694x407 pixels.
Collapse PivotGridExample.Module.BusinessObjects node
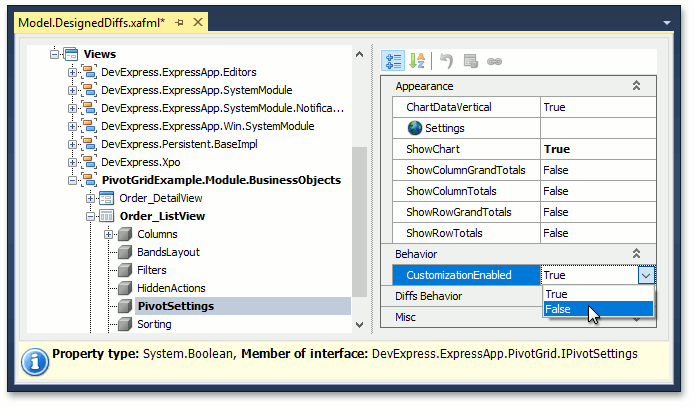click(72, 180)
